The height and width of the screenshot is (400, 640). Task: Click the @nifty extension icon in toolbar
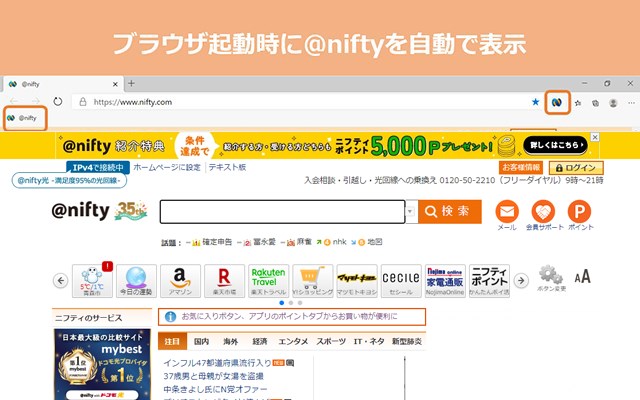pyautogui.click(x=557, y=102)
